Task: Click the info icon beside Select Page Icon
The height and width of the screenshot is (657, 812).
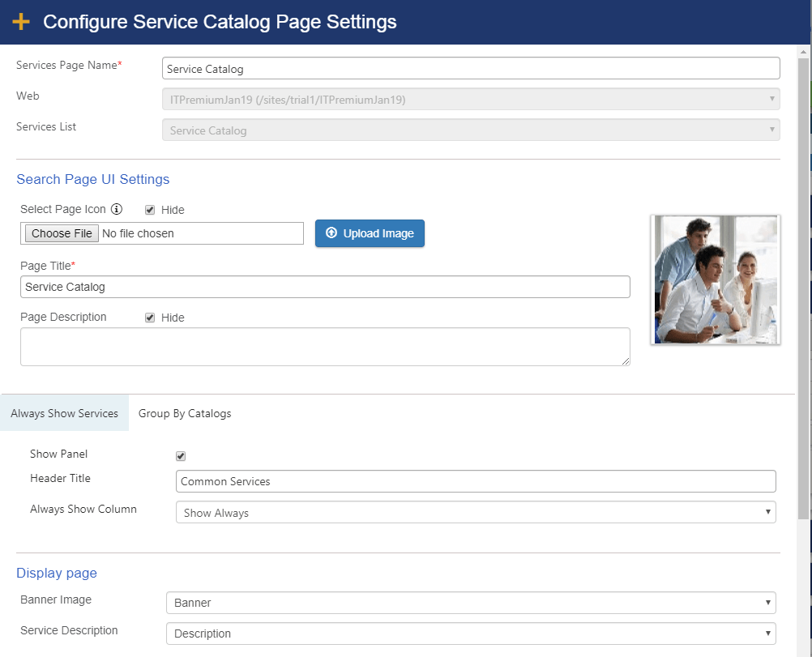Action: tap(117, 210)
